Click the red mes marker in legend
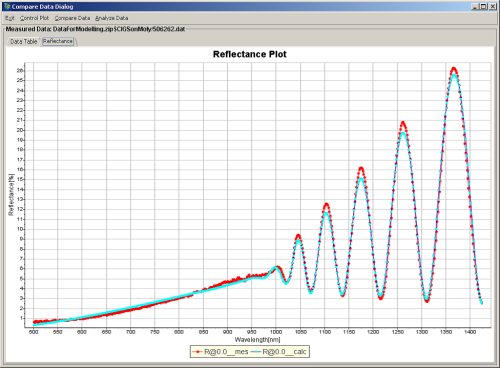The height and width of the screenshot is (368, 500). (198, 352)
